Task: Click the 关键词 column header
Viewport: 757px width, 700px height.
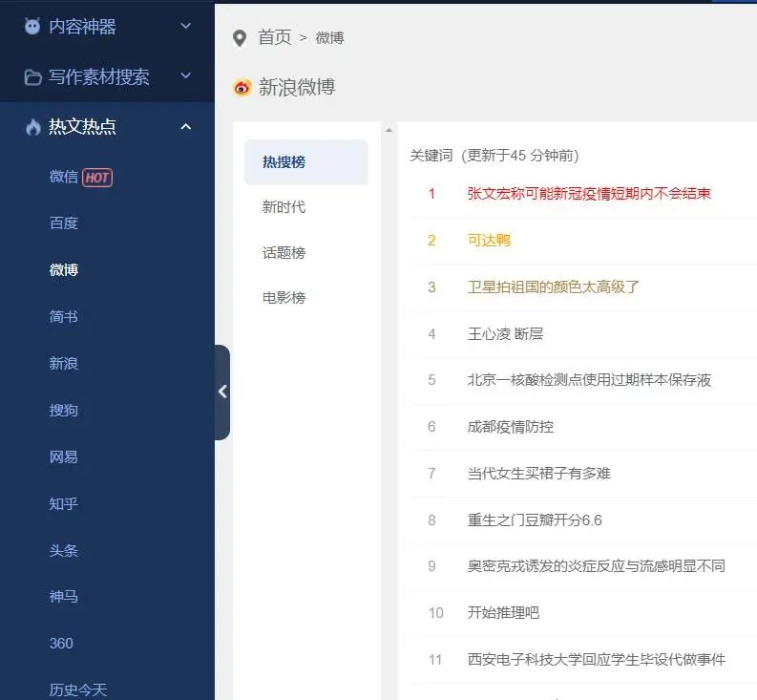Action: point(431,156)
